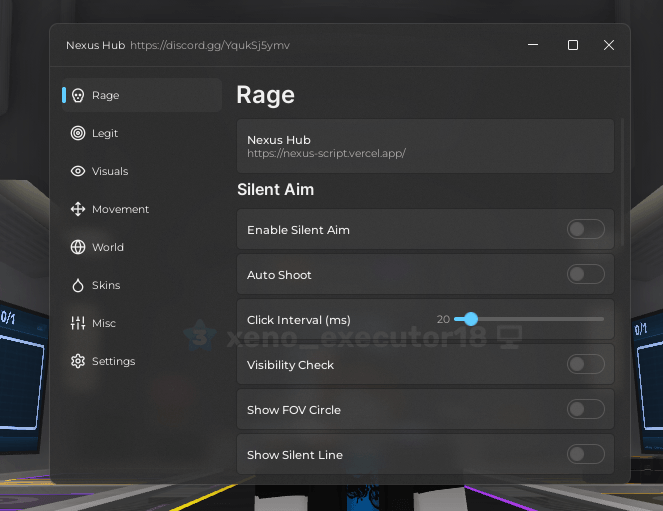Click the Silent Aim section heading
663x511 pixels.
click(x=276, y=189)
